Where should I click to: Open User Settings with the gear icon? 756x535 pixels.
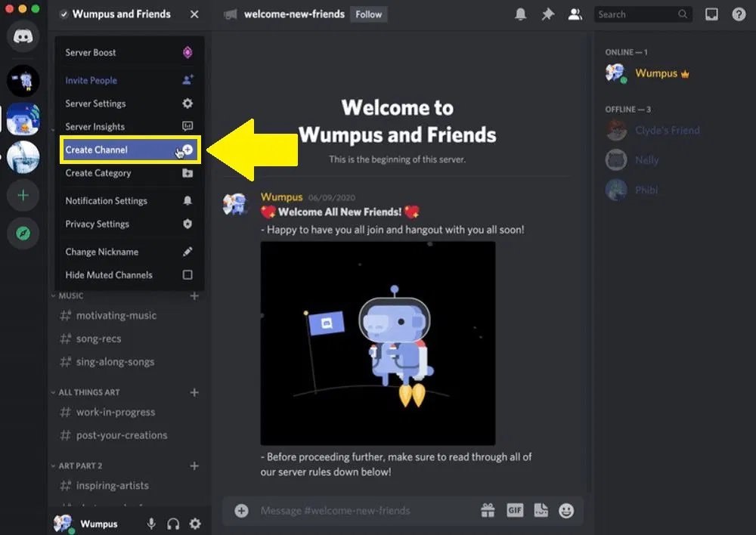194,523
